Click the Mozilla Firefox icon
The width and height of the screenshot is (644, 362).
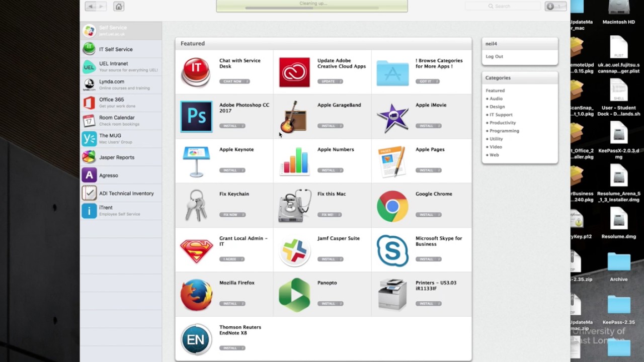(196, 295)
